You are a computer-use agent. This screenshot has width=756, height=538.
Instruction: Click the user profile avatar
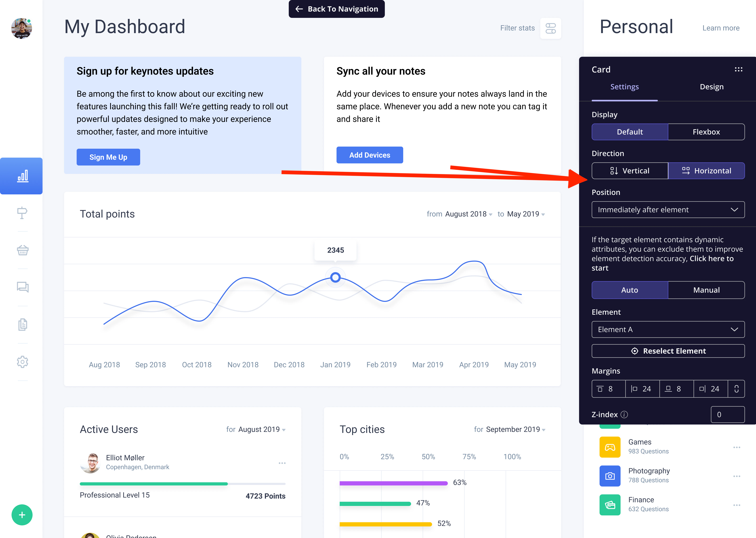tap(22, 29)
